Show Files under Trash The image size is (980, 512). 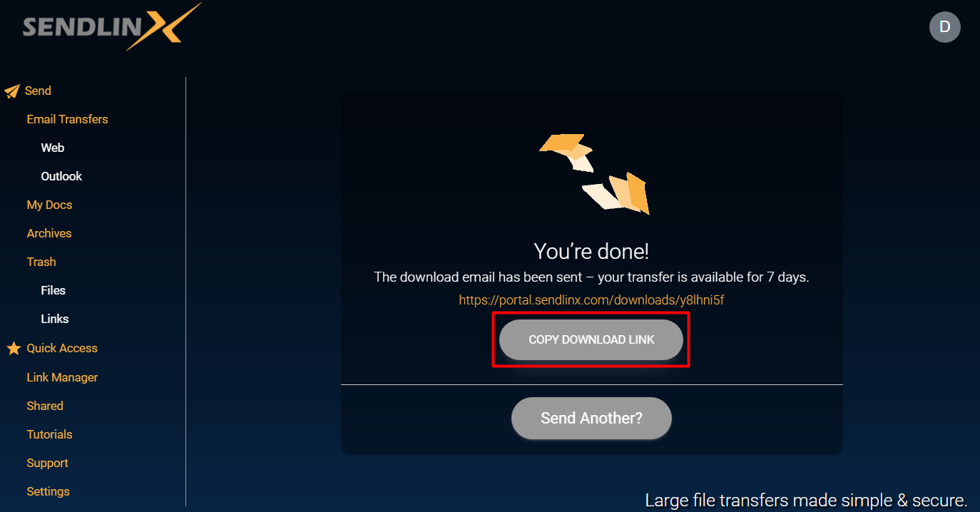pos(53,290)
